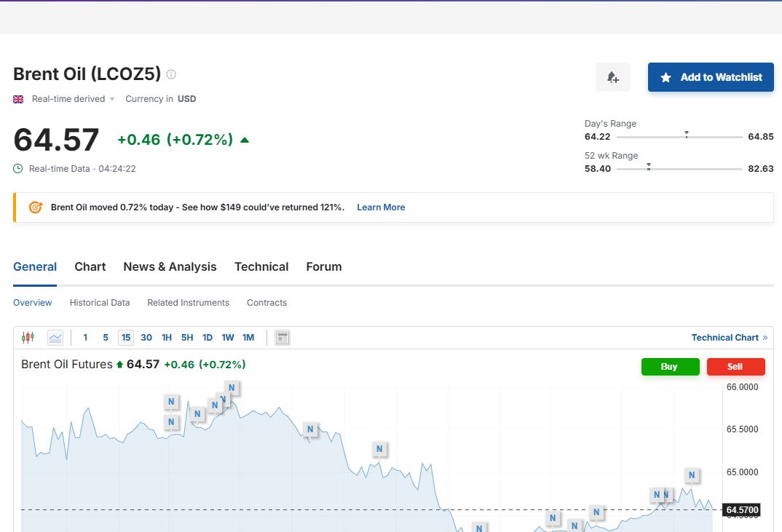The image size is (782, 532).
Task: Switch chart to candlestick view
Action: pos(28,338)
